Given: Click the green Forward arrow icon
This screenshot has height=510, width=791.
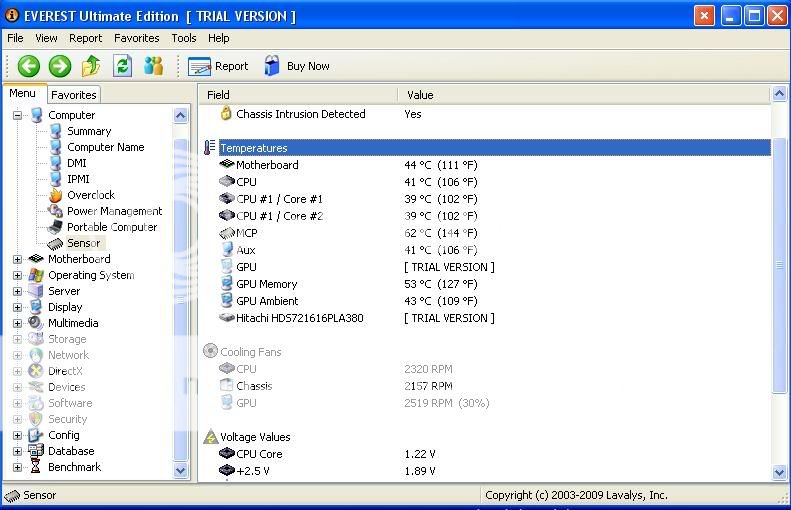Looking at the screenshot, I should point(60,66).
